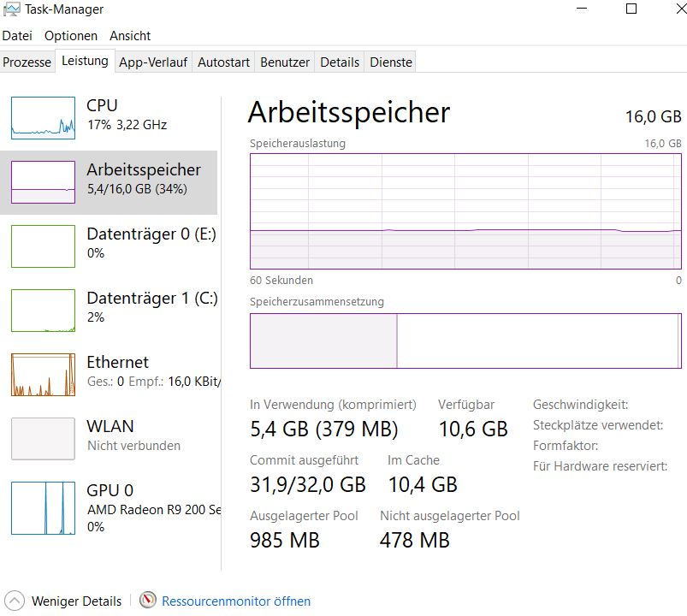Select the WLAN graph placeholder icon
687x616 pixels.
coord(43,438)
